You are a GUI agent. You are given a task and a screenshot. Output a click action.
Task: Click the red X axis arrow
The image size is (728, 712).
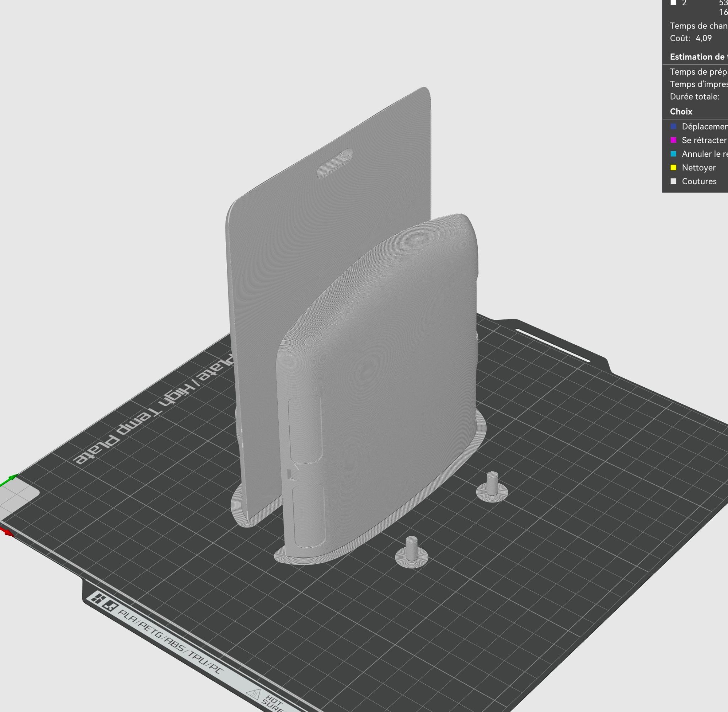tap(7, 531)
